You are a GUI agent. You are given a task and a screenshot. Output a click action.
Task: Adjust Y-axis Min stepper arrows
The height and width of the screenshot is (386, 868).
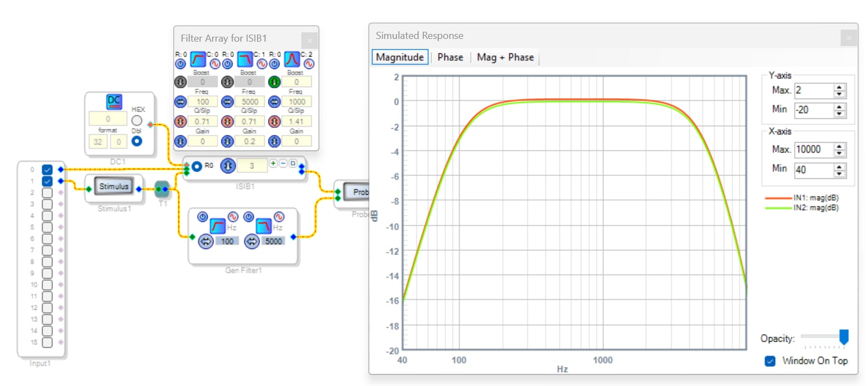point(840,110)
